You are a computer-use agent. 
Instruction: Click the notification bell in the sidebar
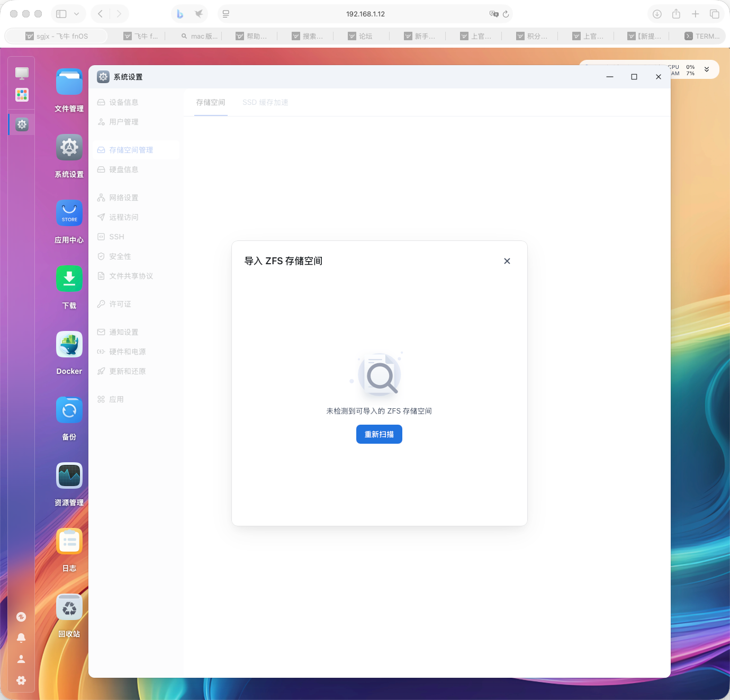pos(21,638)
